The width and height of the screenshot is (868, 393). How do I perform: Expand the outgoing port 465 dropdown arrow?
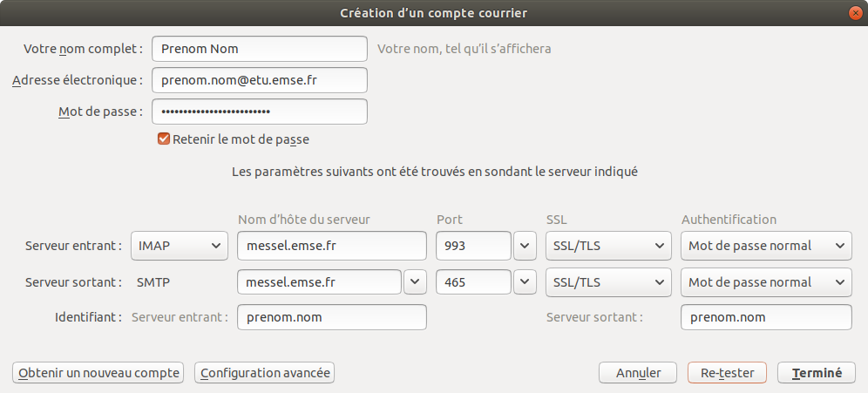[524, 282]
